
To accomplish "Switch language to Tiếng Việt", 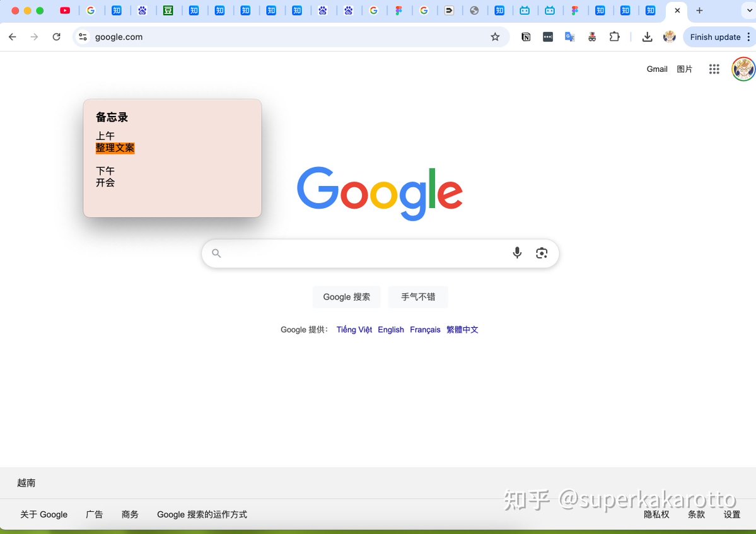I will [354, 330].
